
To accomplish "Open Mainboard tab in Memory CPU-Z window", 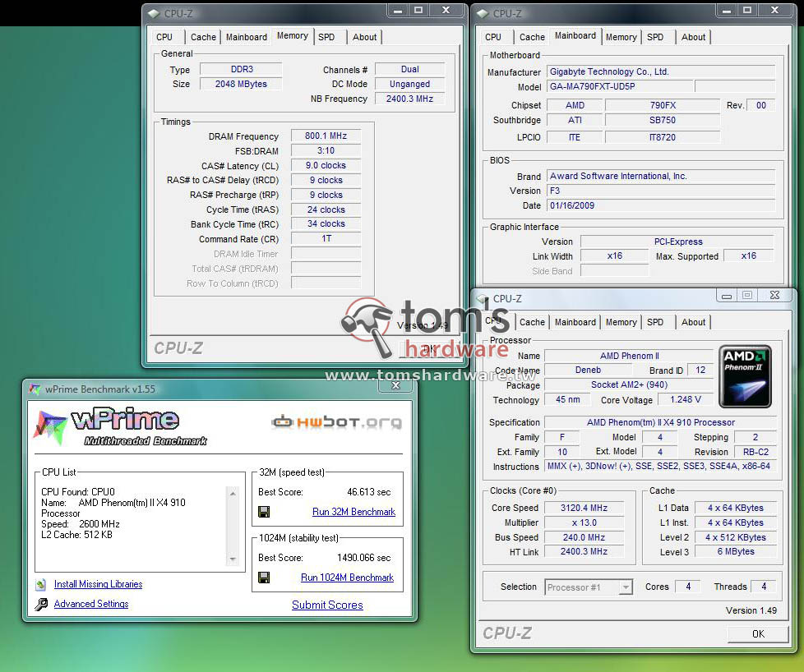I will [x=247, y=37].
